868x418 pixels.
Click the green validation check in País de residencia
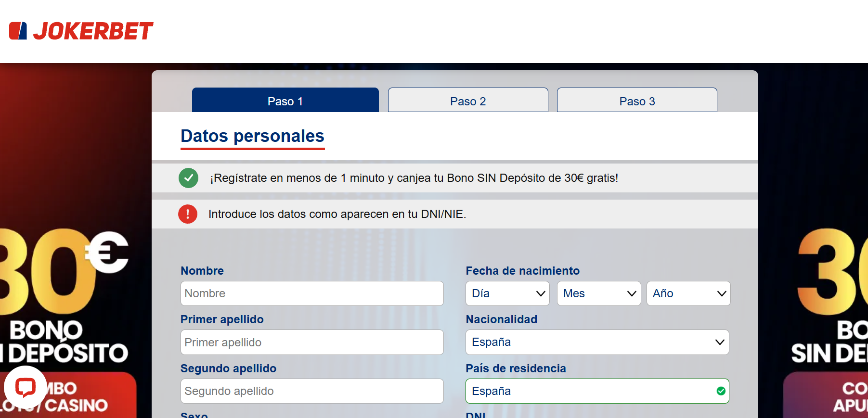pyautogui.click(x=721, y=391)
